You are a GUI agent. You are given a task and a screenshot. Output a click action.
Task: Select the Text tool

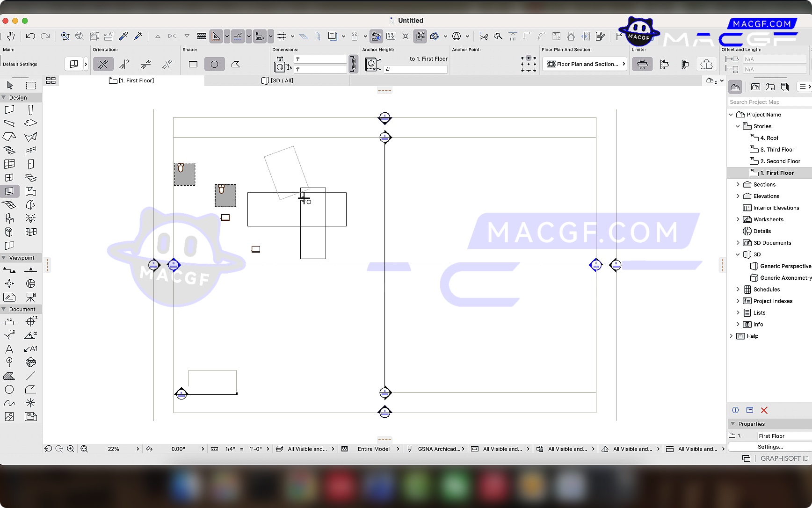click(9, 349)
